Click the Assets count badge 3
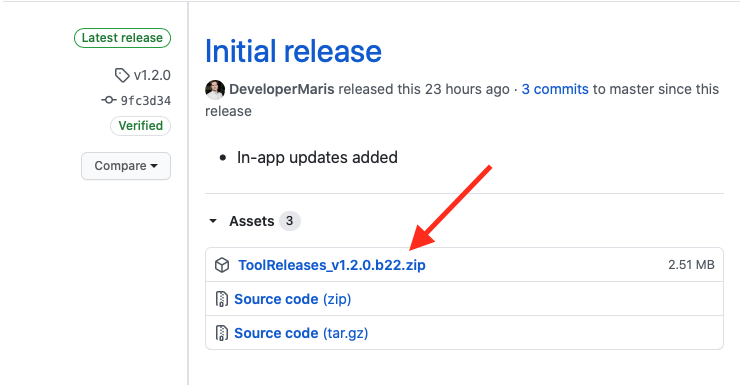 pos(290,221)
